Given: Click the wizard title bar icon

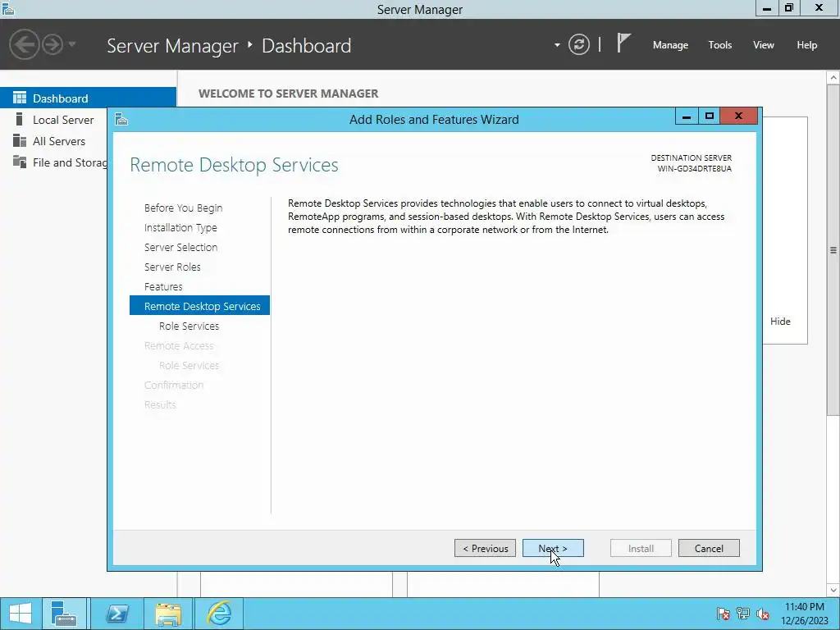Looking at the screenshot, I should point(121,119).
